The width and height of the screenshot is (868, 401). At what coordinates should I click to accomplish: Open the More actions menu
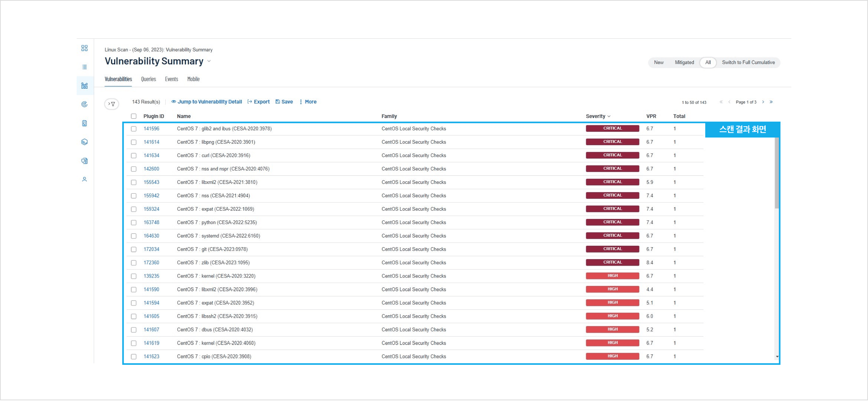pyautogui.click(x=308, y=102)
